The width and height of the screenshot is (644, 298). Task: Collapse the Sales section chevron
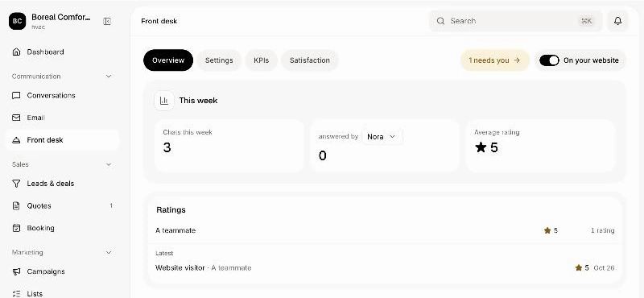click(x=109, y=164)
